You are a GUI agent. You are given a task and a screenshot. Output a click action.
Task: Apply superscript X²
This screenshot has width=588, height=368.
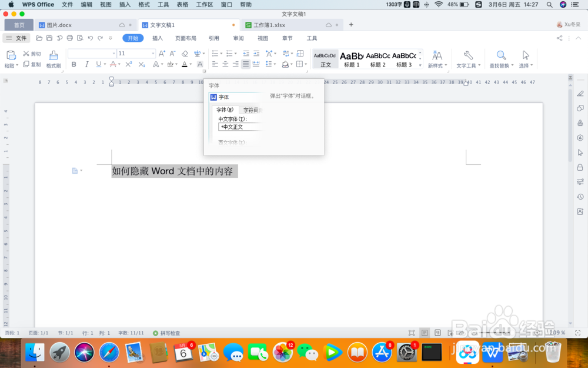tap(129, 64)
